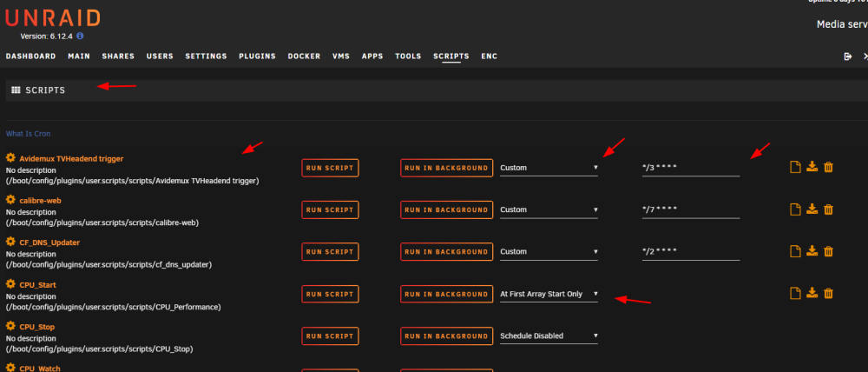868x372 pixels.
Task: Open the Users tab
Action: [x=160, y=56]
